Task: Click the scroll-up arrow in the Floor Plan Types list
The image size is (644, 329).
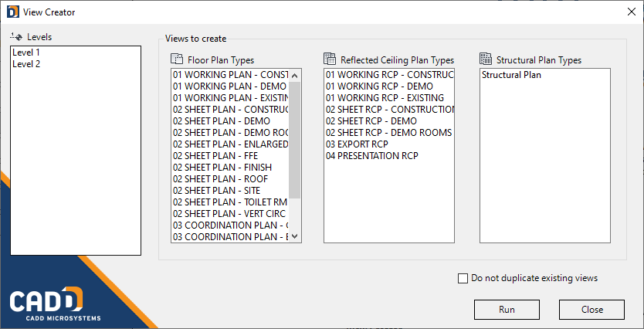Action: pos(295,75)
